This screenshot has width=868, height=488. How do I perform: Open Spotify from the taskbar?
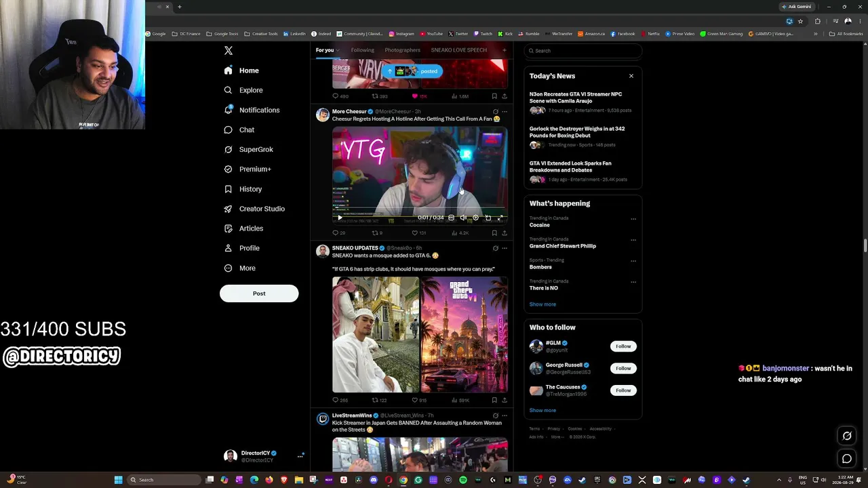click(x=463, y=480)
